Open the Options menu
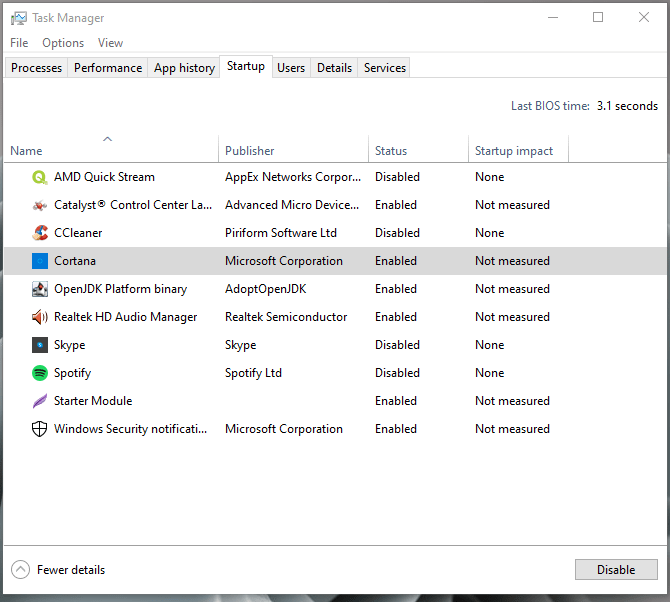670x602 pixels. coord(63,43)
